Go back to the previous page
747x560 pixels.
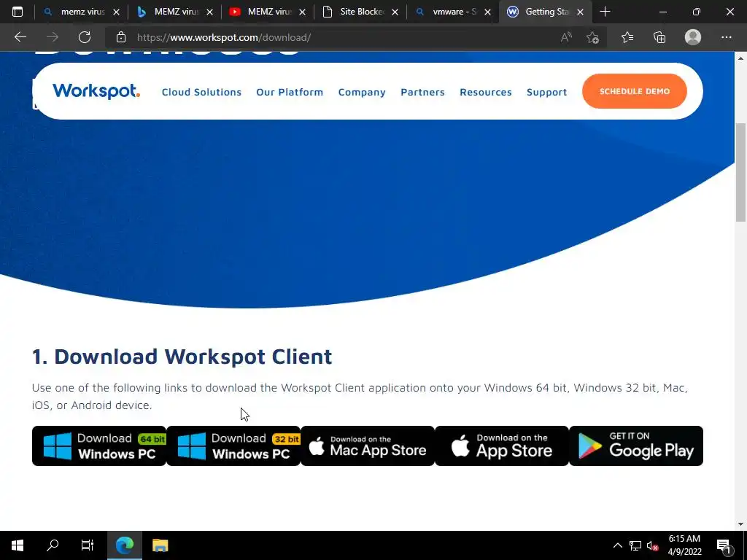(x=20, y=37)
